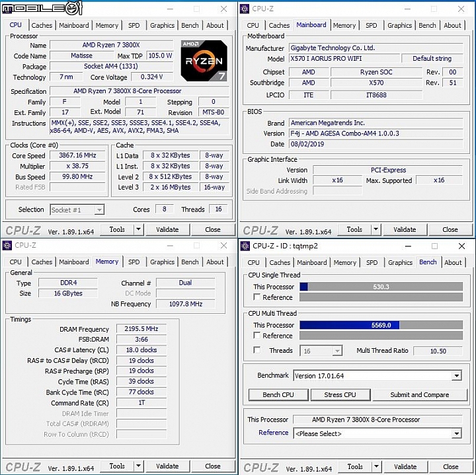Open Graphics tab in CPU window

click(162, 26)
